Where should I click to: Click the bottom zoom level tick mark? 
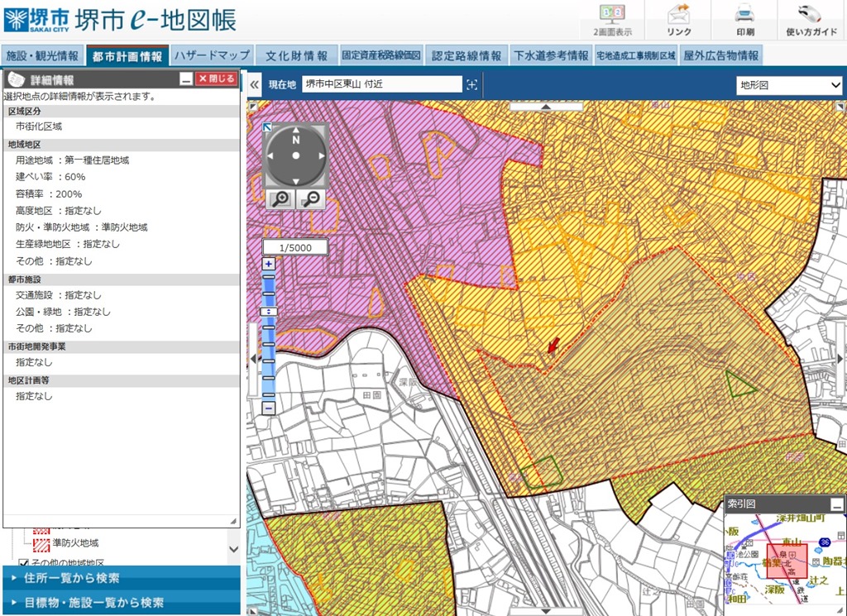click(x=269, y=395)
